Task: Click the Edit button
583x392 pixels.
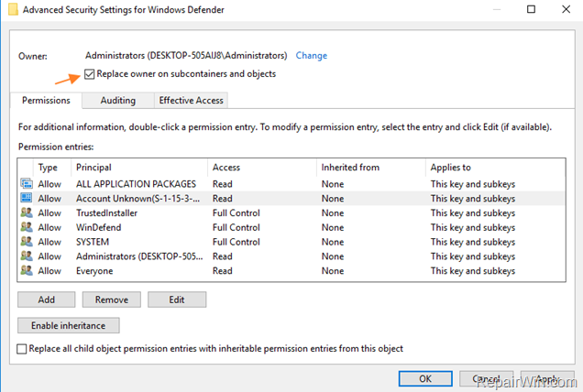Action: 177,299
